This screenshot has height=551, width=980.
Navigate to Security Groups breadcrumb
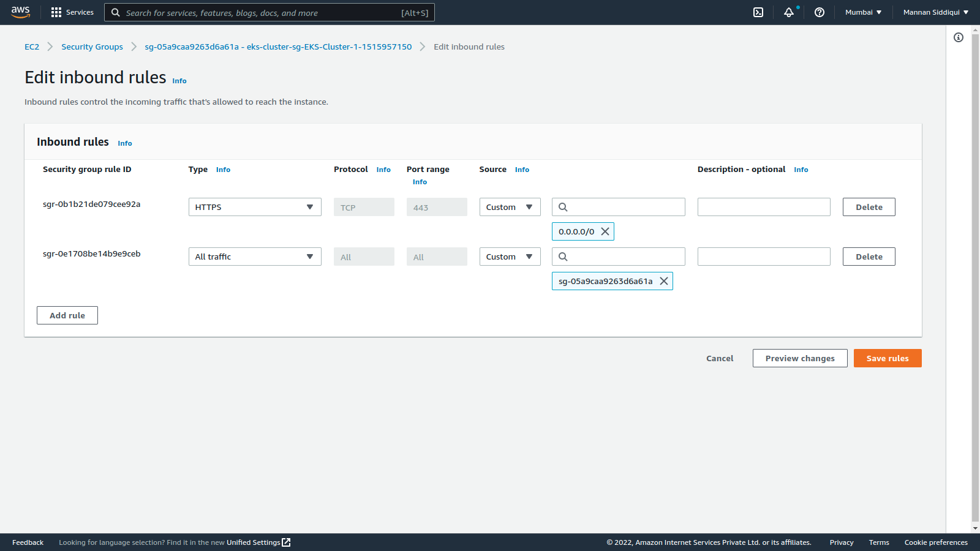point(92,47)
